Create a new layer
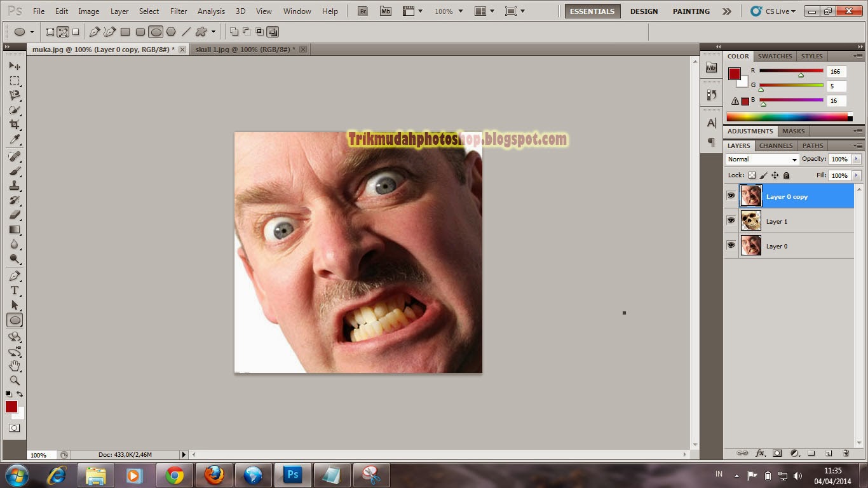Viewport: 868px width, 488px height. coord(829,453)
